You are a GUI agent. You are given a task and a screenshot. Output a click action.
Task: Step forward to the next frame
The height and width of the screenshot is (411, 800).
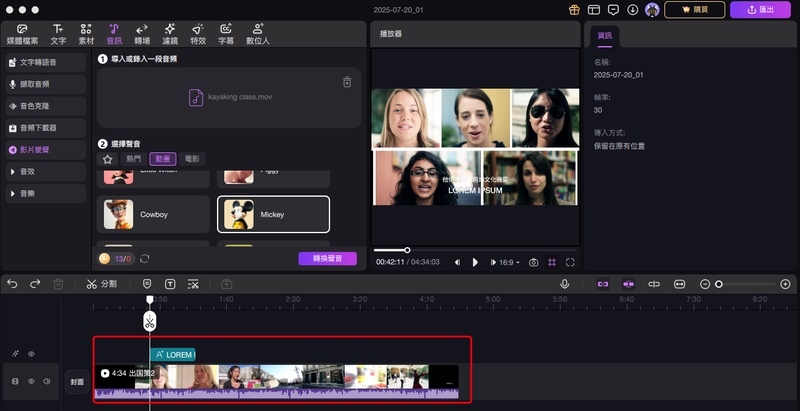tap(493, 262)
